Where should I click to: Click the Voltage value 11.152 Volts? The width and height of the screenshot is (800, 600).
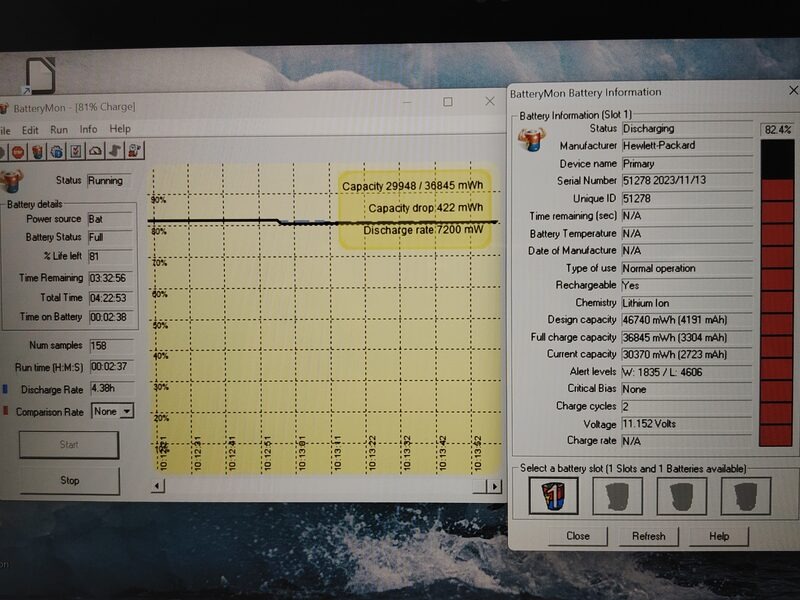coord(687,424)
